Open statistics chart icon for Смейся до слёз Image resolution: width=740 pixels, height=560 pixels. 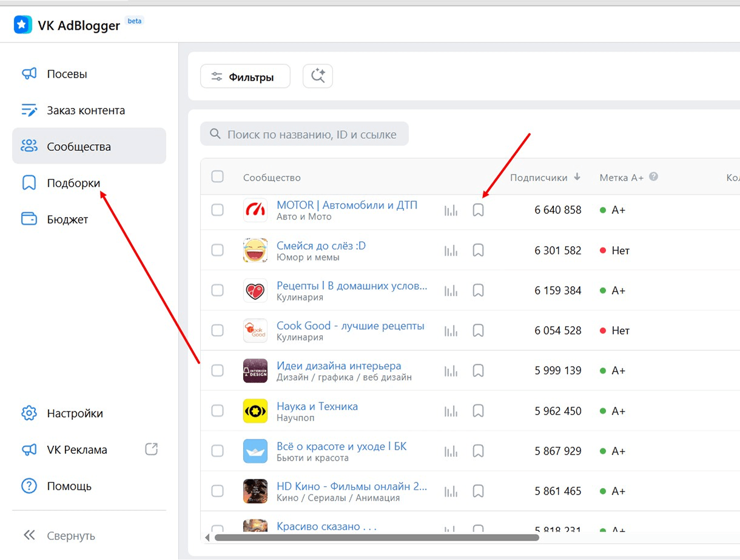451,250
